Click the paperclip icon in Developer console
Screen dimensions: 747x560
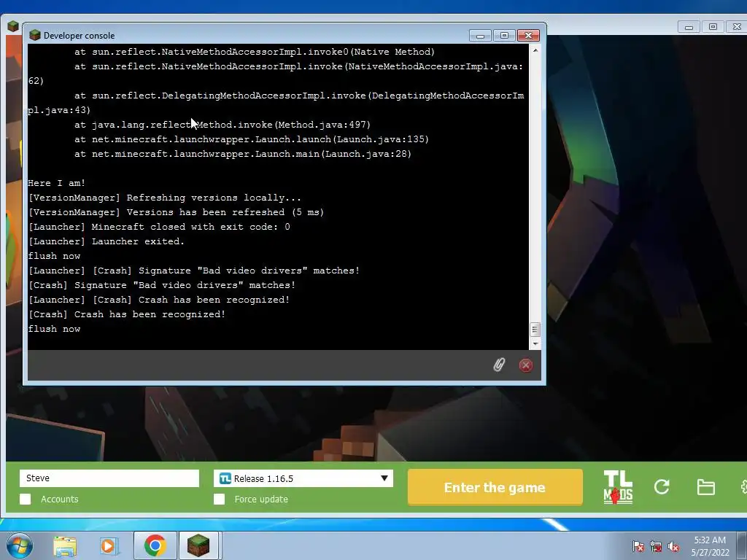[499, 365]
